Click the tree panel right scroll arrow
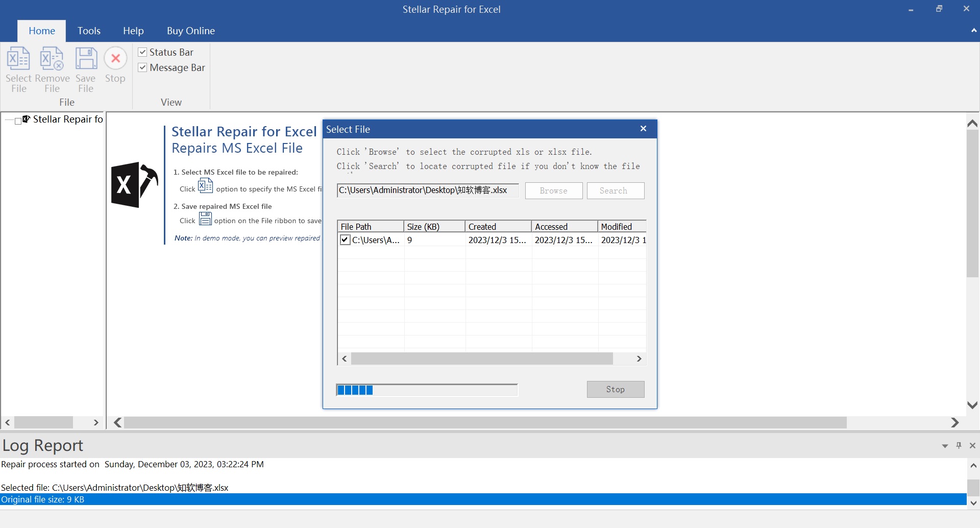This screenshot has height=528, width=980. 96,422
